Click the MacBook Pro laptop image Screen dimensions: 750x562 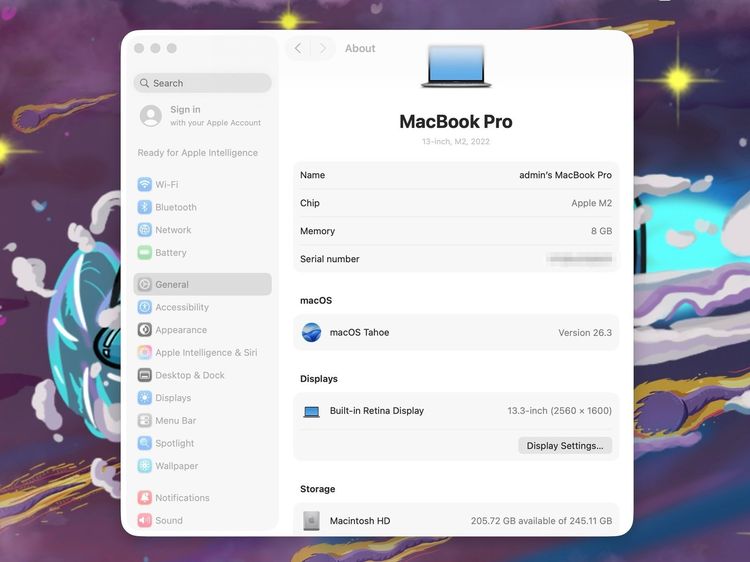pos(456,66)
